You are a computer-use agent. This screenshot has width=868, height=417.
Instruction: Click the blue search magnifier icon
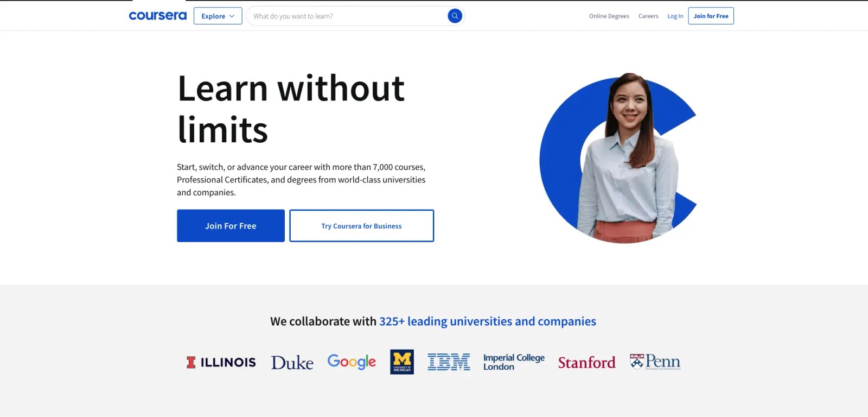coord(455,16)
